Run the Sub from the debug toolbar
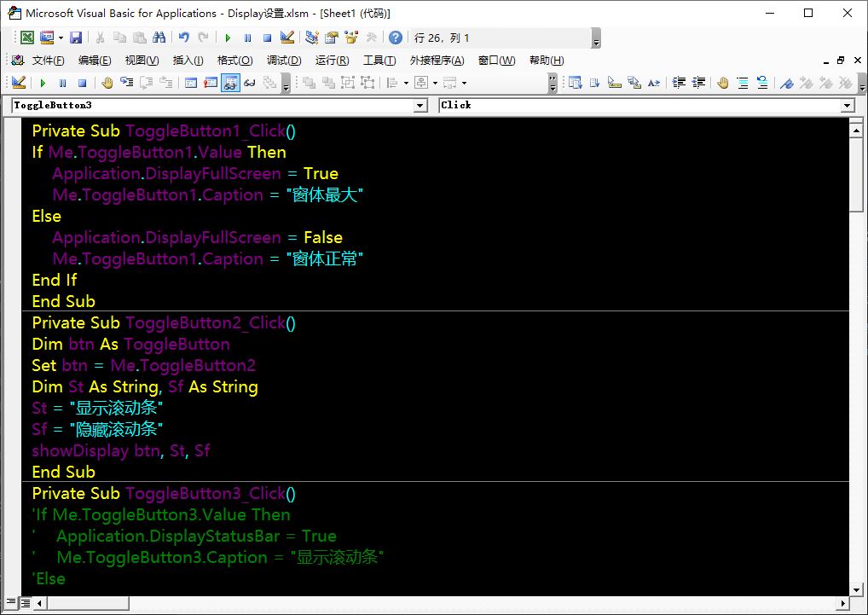This screenshot has width=868, height=615. (43, 83)
